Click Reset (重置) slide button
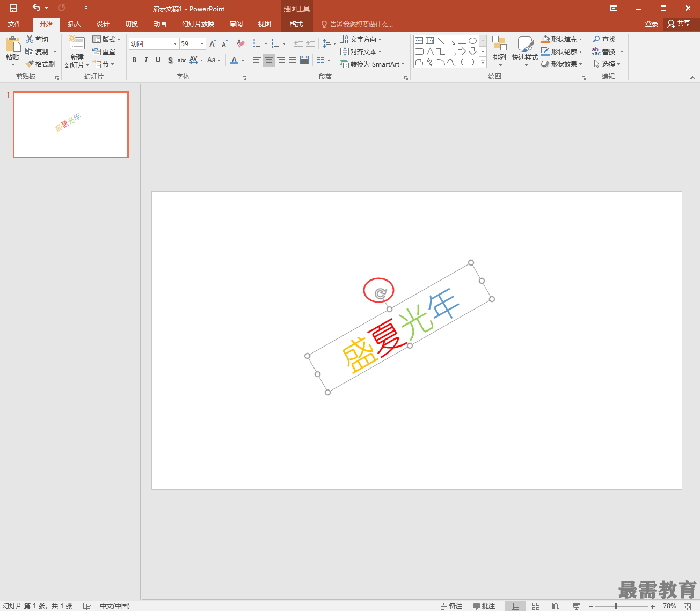700x611 pixels. tap(104, 51)
